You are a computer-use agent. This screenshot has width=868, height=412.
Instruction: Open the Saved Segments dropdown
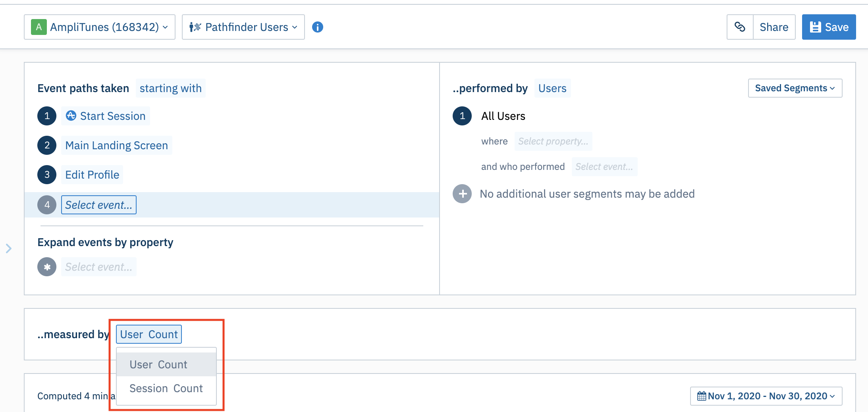(795, 88)
